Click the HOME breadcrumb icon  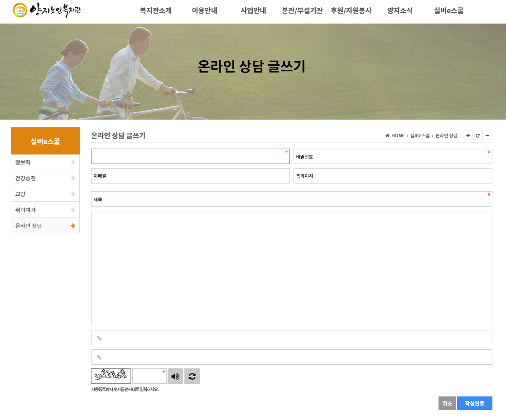tap(387, 135)
